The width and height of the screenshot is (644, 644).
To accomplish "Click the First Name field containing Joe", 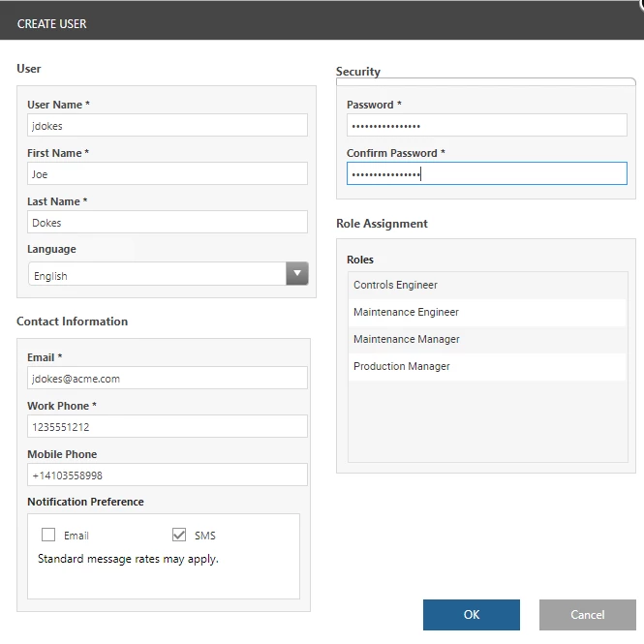I will pos(168,173).
